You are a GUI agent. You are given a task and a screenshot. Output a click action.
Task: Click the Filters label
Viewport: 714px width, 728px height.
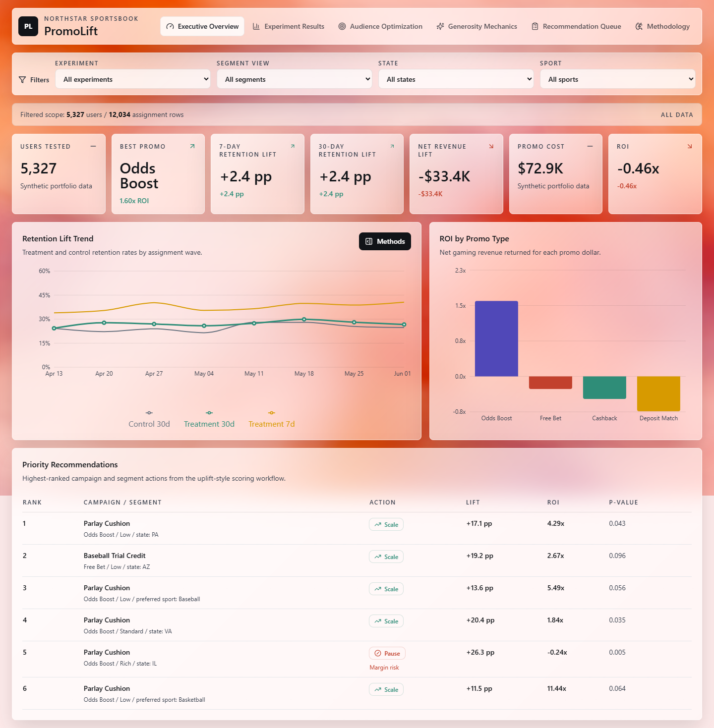pyautogui.click(x=40, y=80)
